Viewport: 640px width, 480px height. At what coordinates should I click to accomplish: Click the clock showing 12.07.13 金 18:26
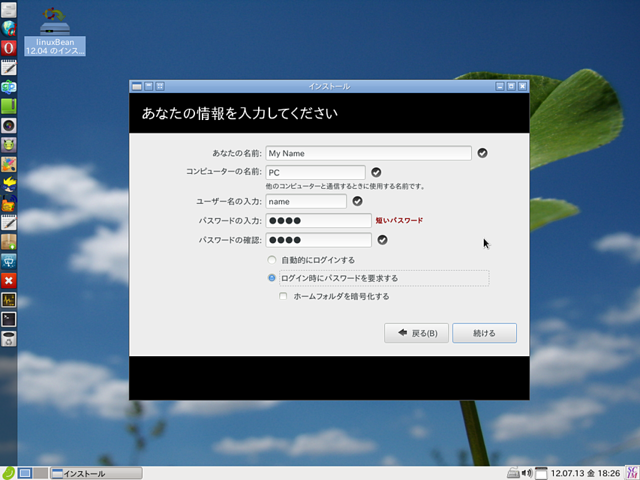pyautogui.click(x=585, y=473)
